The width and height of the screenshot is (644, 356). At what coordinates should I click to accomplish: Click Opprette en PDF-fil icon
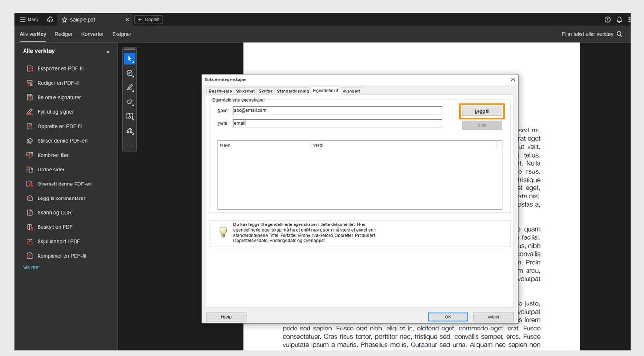tap(30, 126)
